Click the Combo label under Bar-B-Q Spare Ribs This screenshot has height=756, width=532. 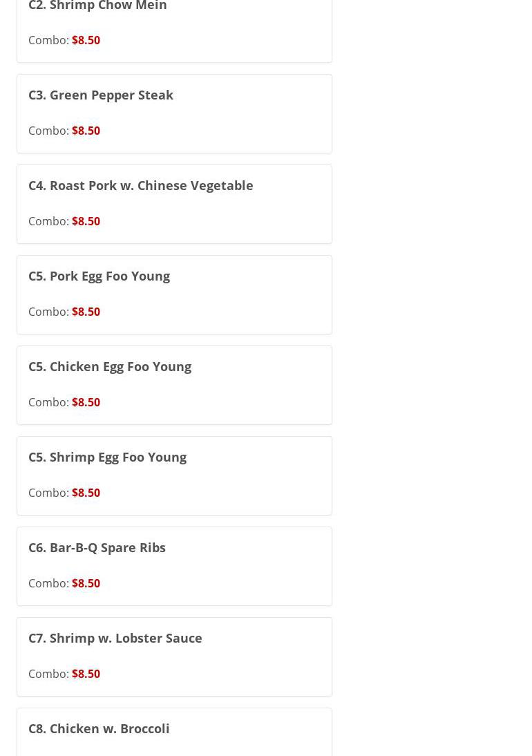[x=48, y=583]
